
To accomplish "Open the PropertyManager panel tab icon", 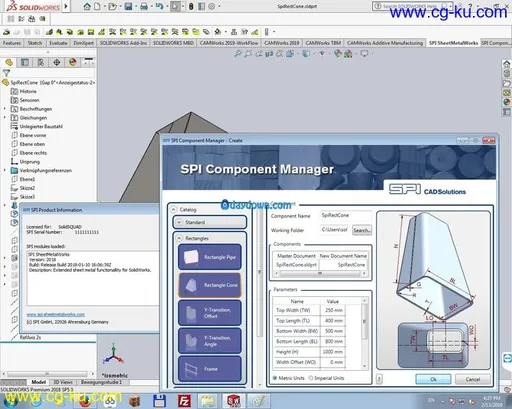I will pyautogui.click(x=25, y=62).
